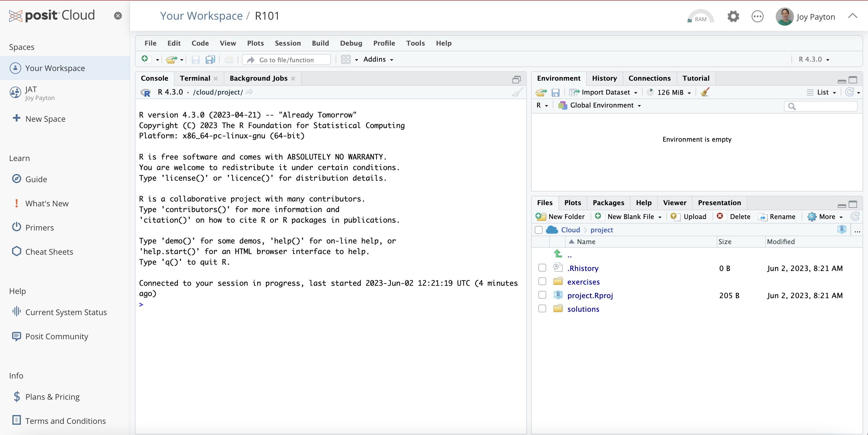Click the Go to file/function field

(x=287, y=60)
